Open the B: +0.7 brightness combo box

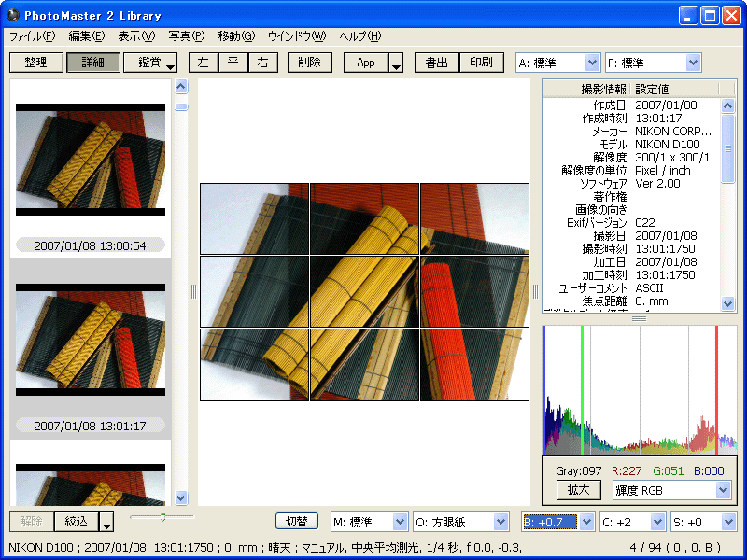557,522
